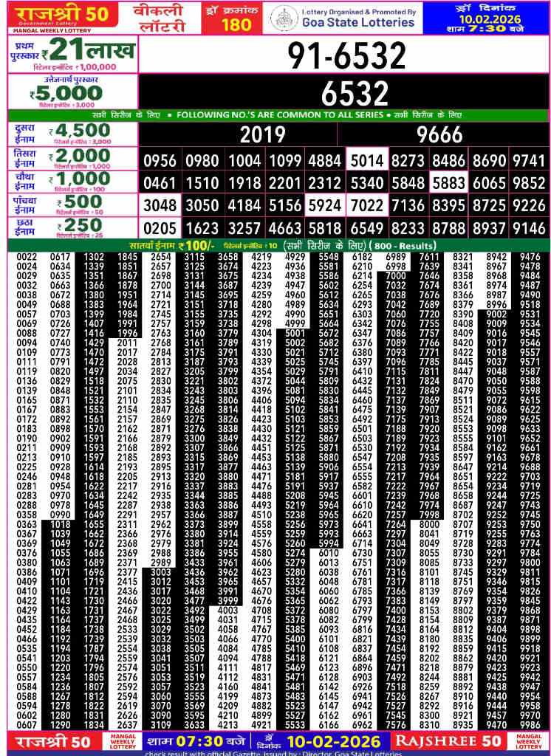This screenshot has width=551, height=756.
Task: Select fifth prize number 9226
Action: pyautogui.click(x=530, y=207)
